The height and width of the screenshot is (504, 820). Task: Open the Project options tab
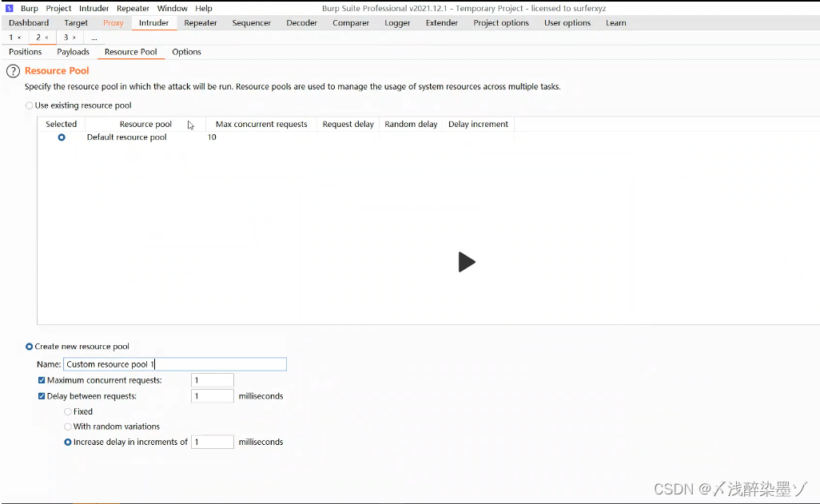pos(501,23)
